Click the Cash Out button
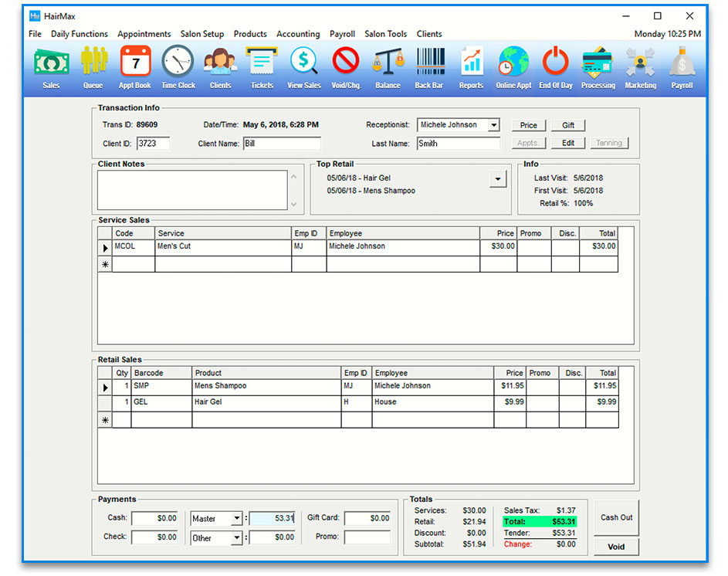 pyautogui.click(x=616, y=517)
